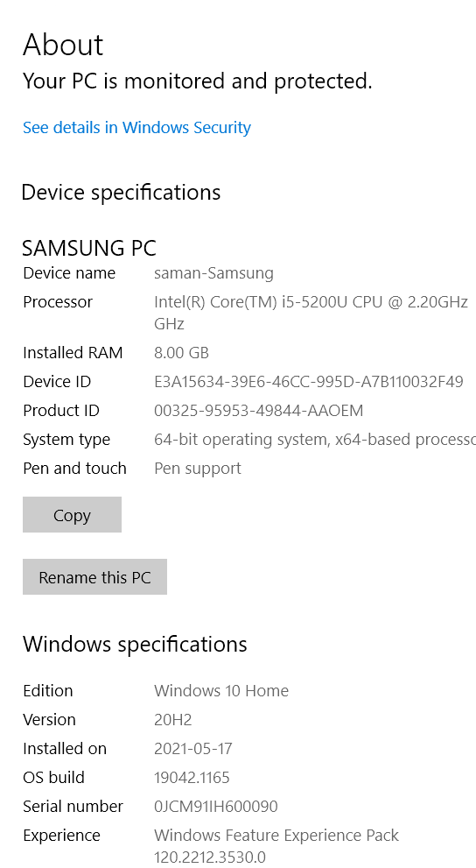The image size is (476, 868).
Task: Select the OS build value 19042.1165
Action: (192, 777)
